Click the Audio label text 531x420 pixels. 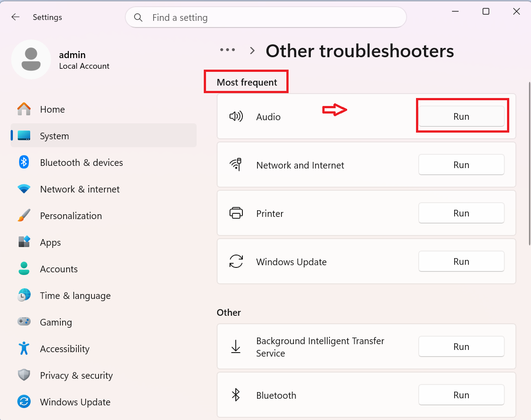[x=268, y=117]
